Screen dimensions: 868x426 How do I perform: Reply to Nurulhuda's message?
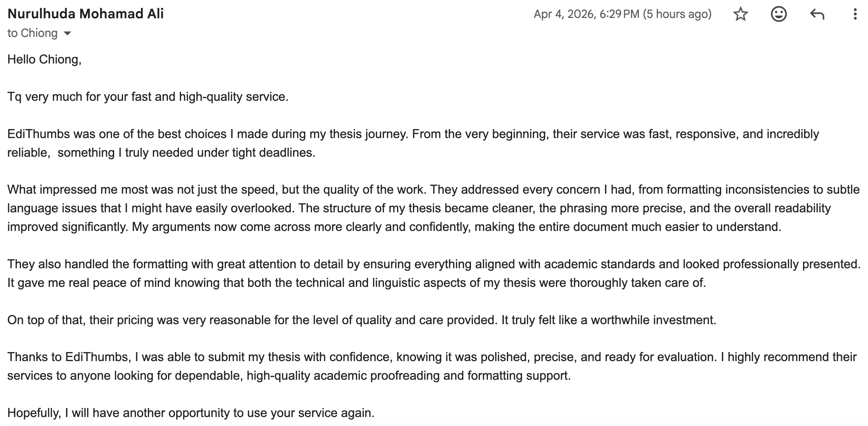point(817,14)
